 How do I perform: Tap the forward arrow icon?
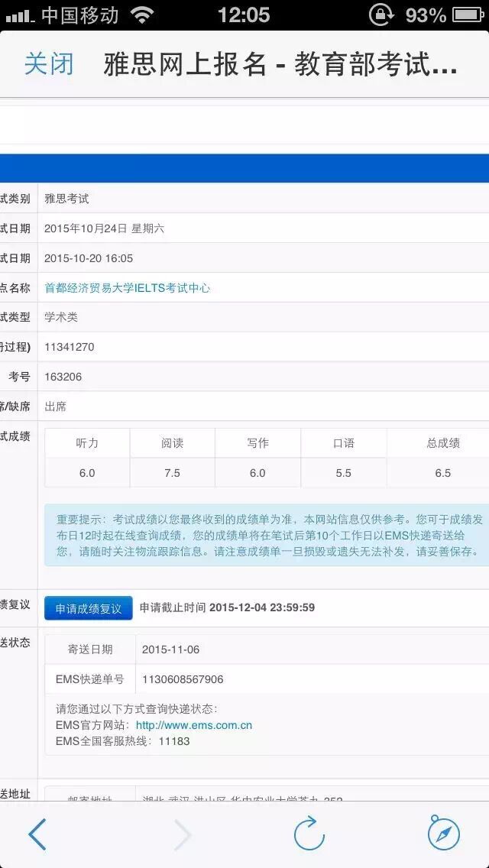click(x=182, y=835)
